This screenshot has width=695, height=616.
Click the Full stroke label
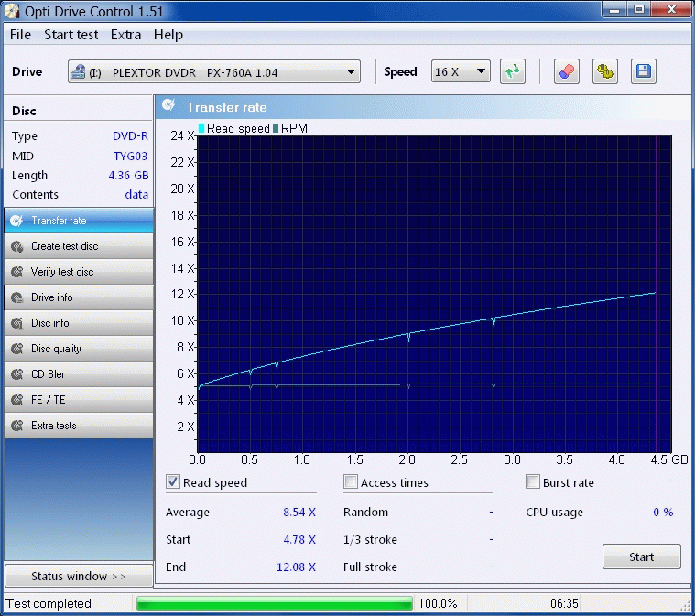[370, 567]
